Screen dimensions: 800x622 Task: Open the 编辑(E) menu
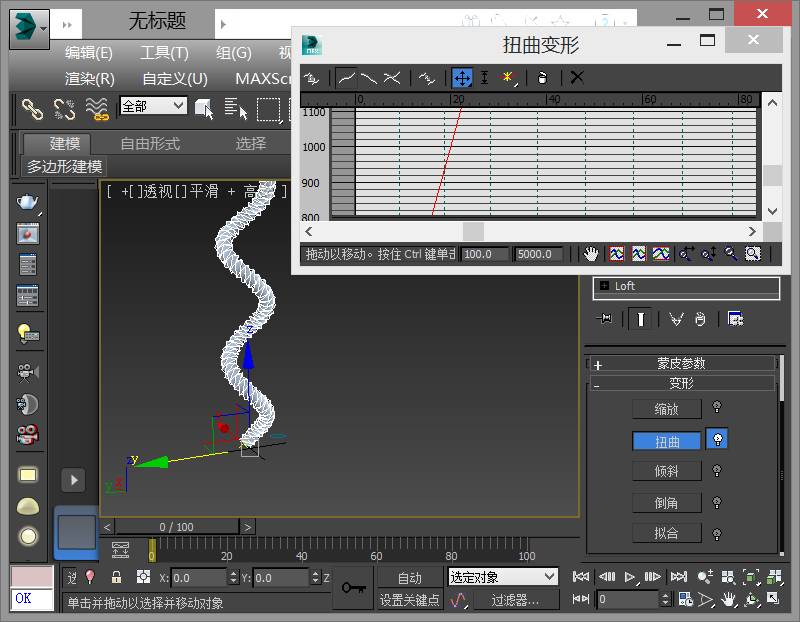click(x=89, y=53)
